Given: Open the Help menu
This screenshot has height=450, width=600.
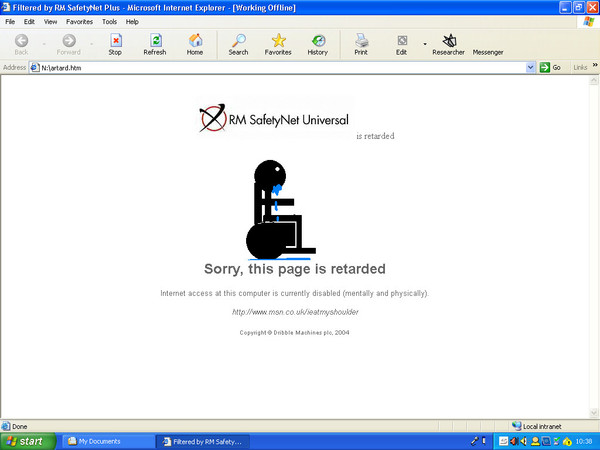Looking at the screenshot, I should point(132,22).
